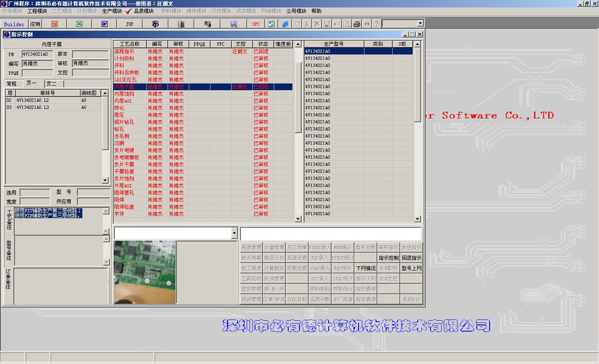
Task: Click the 版本 input field
Action: coord(90,54)
